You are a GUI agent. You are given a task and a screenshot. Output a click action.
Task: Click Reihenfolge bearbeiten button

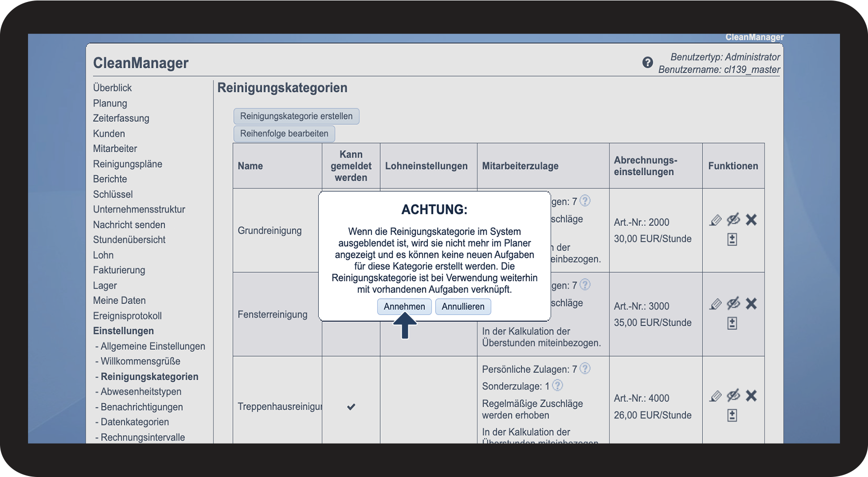[284, 134]
